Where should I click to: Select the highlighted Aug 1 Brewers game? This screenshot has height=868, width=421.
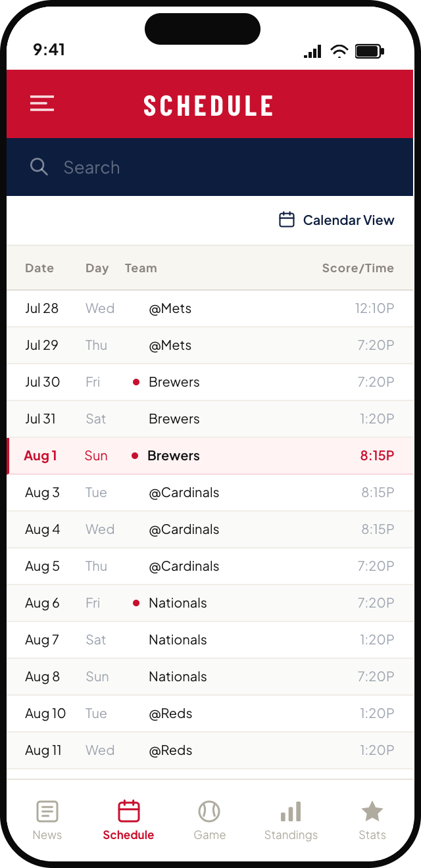pos(210,456)
